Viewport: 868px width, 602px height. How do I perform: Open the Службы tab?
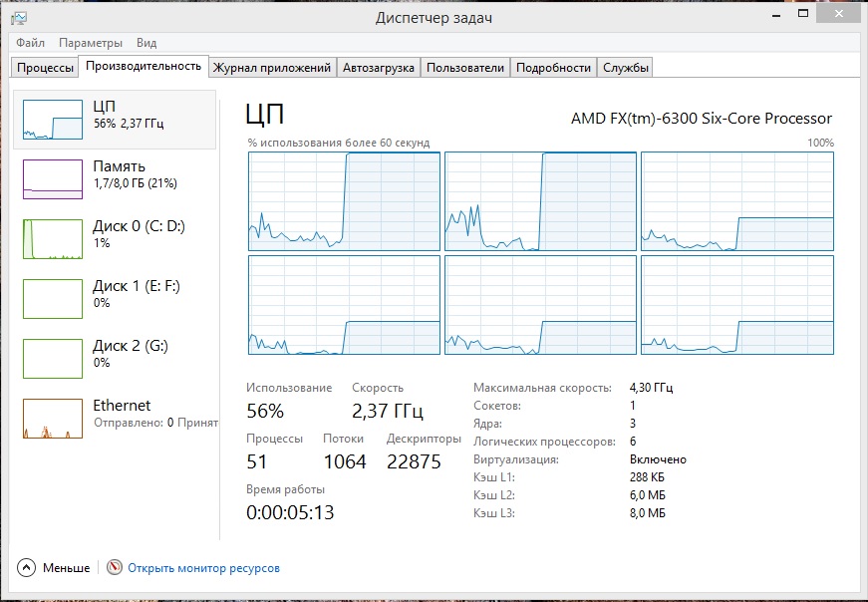point(626,68)
